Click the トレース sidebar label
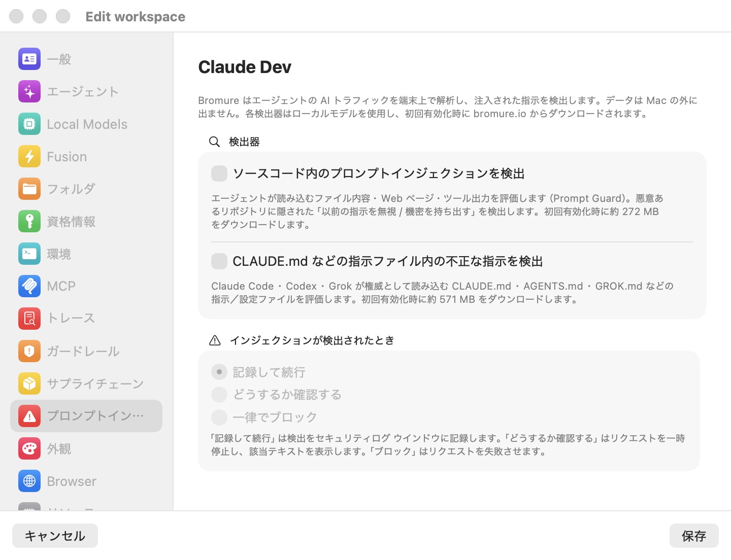The width and height of the screenshot is (731, 560). [71, 318]
